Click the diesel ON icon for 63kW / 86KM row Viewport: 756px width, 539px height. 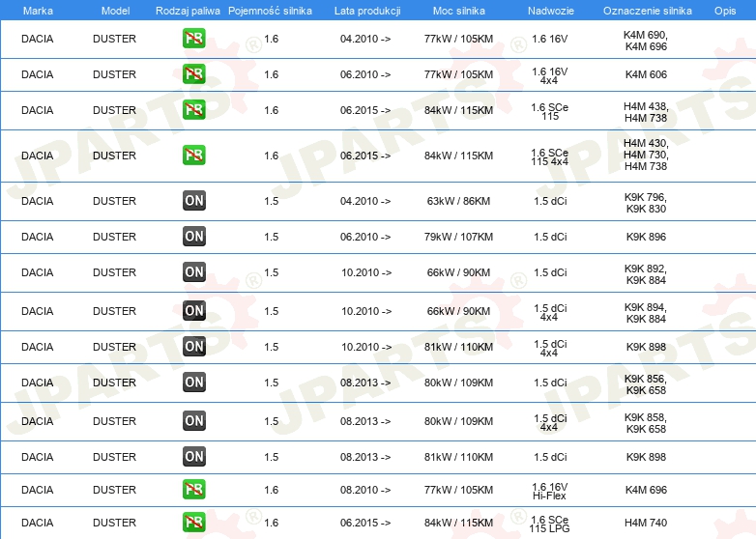(193, 201)
